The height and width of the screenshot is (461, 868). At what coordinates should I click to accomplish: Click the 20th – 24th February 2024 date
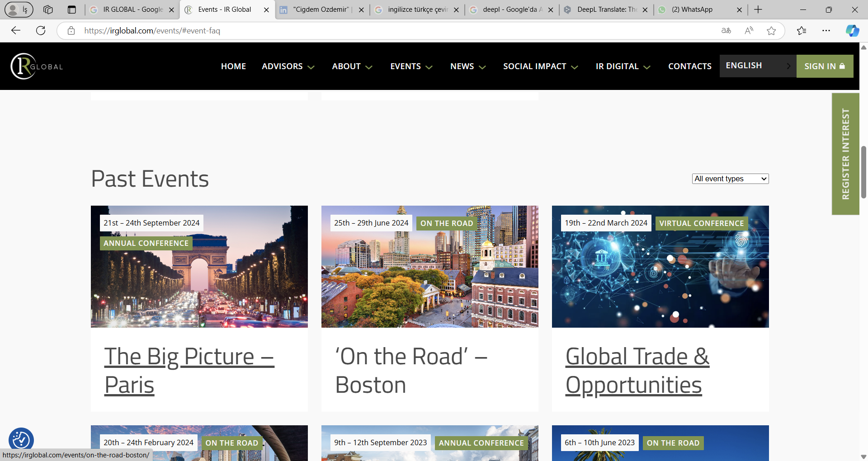[148, 442]
